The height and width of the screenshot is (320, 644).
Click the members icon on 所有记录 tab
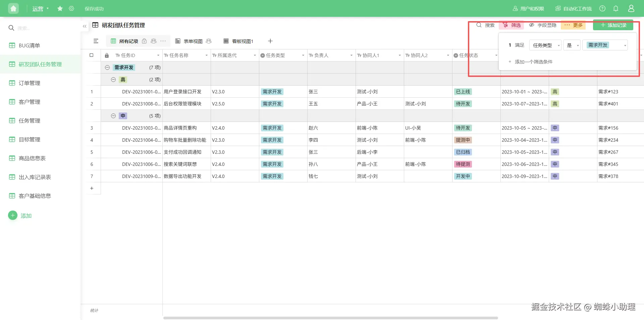154,41
